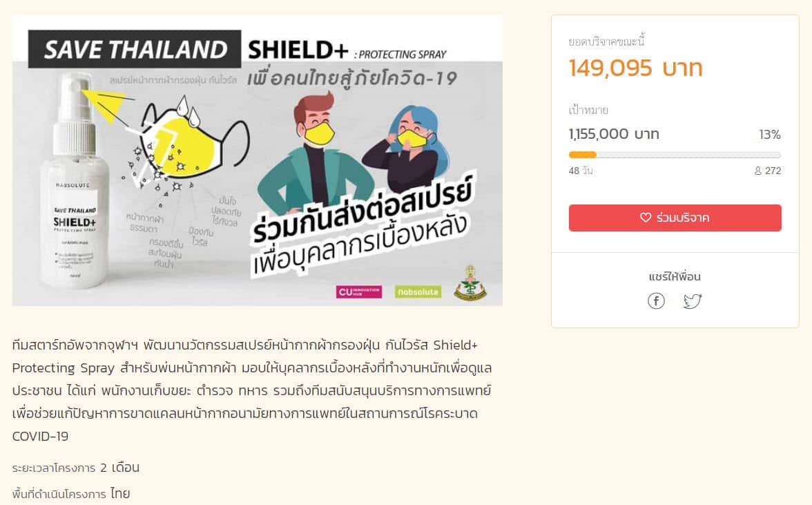
Task: Click the donor count person icon
Action: click(758, 171)
